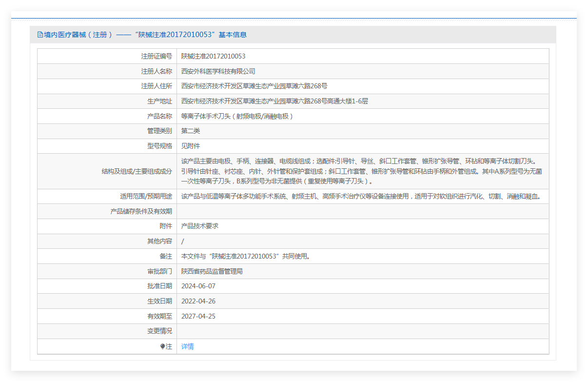Select the remark text 本文件与…共同使用
Image resolution: width=588 pixels, height=382 pixels.
tap(246, 256)
